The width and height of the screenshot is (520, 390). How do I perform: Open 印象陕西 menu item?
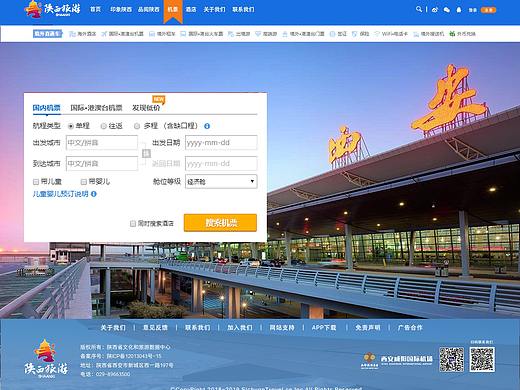[x=121, y=9]
